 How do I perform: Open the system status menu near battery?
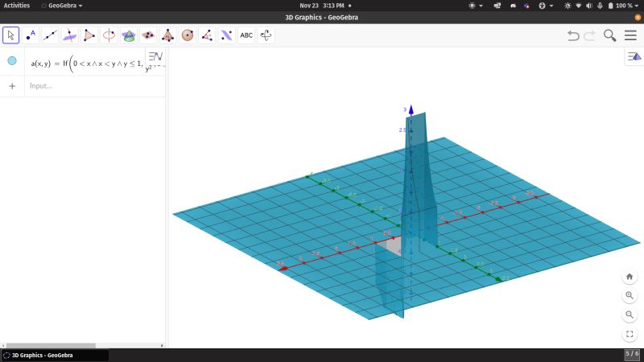(x=601, y=6)
